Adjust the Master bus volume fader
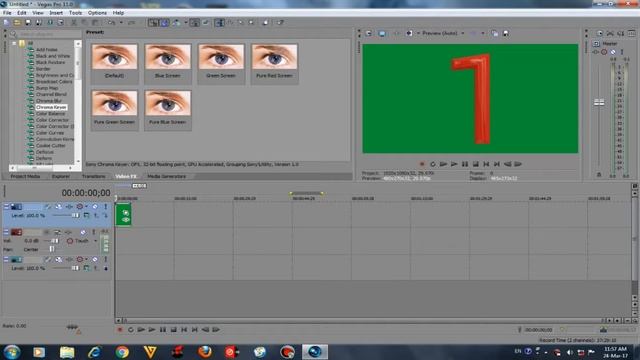This screenshot has width=640, height=360. pyautogui.click(x=599, y=102)
